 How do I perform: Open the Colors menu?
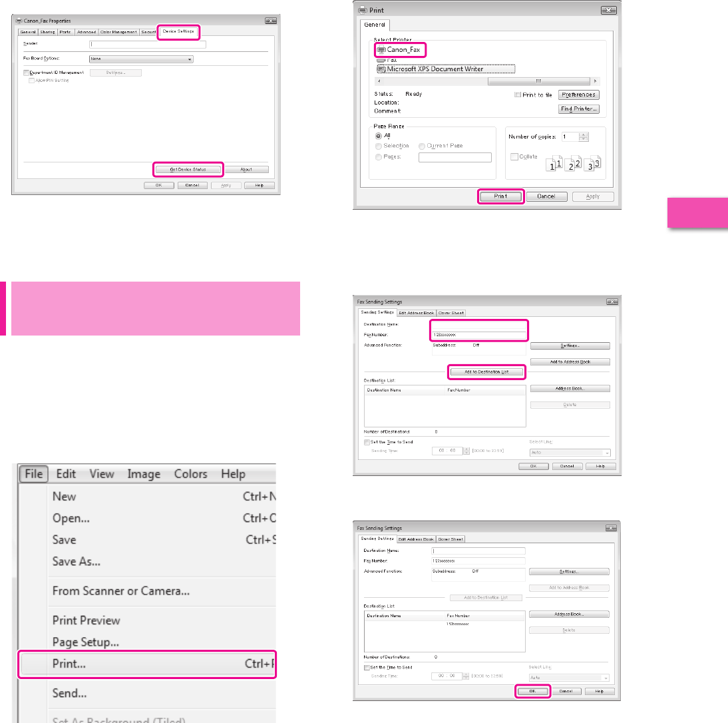point(191,474)
